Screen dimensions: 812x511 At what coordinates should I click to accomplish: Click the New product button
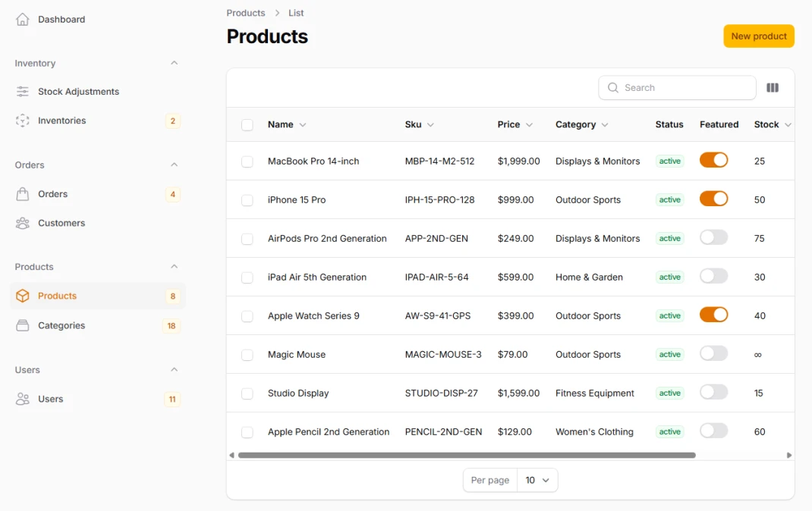tap(758, 36)
